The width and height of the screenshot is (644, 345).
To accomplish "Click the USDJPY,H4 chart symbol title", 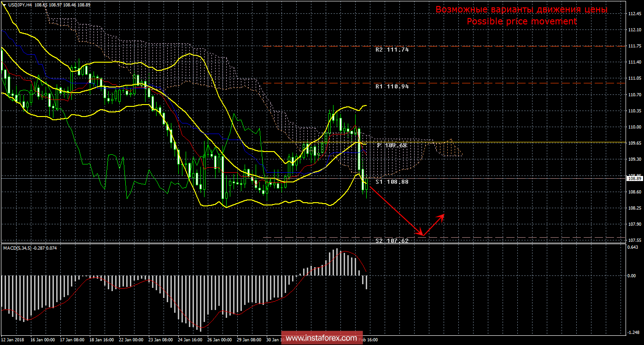I will point(19,4).
